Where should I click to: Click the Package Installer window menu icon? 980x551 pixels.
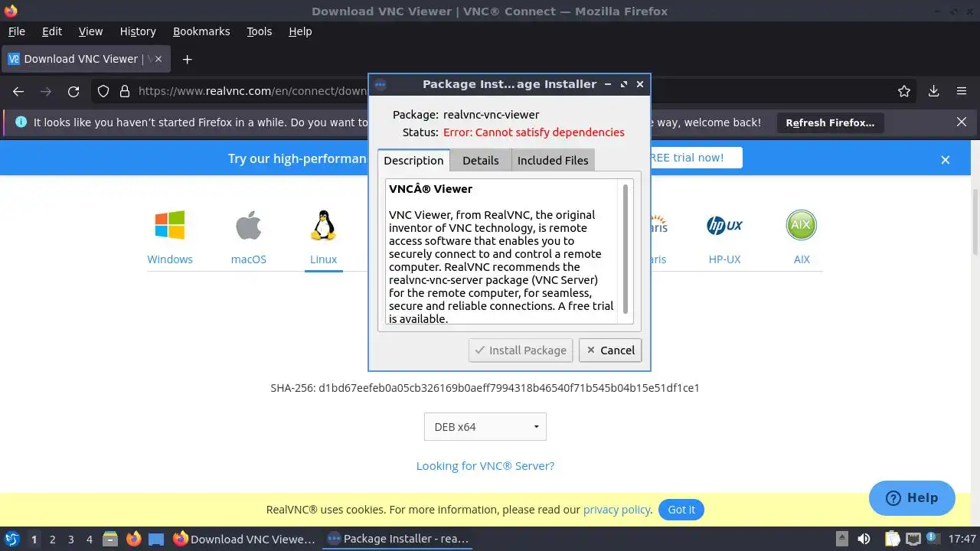[380, 85]
